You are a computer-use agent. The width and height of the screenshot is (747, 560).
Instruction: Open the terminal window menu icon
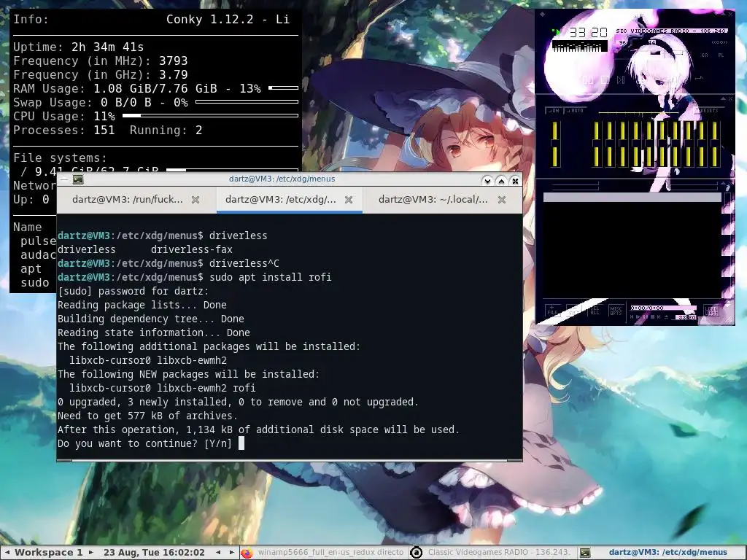coord(78,179)
